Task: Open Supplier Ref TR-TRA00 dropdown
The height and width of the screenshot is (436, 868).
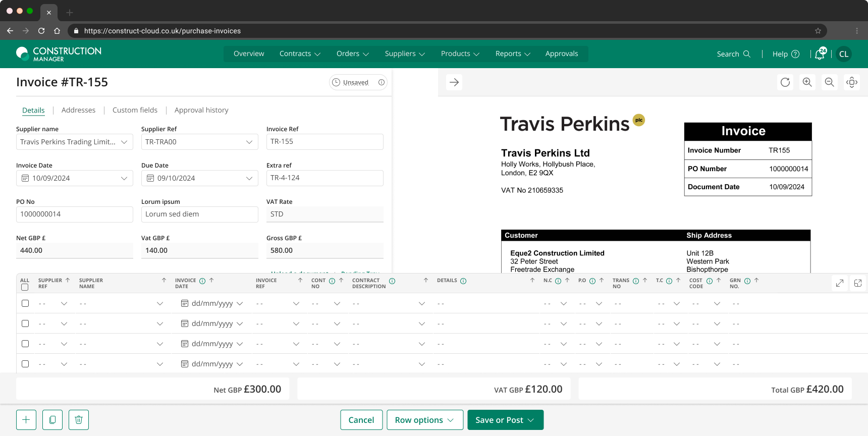Action: (x=200, y=142)
